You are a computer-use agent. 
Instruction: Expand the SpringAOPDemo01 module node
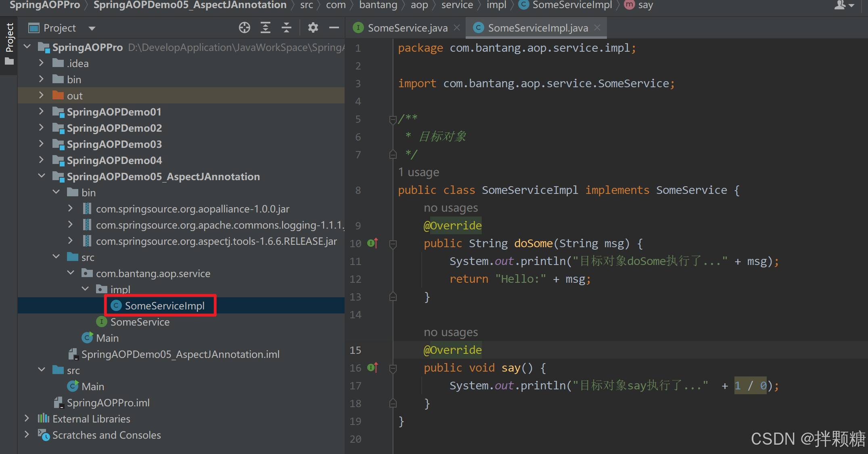41,111
